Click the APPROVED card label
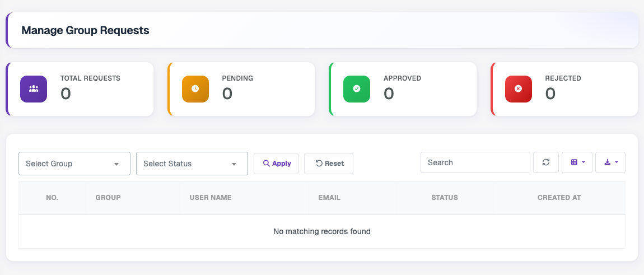The height and width of the screenshot is (275, 644). coord(402,78)
